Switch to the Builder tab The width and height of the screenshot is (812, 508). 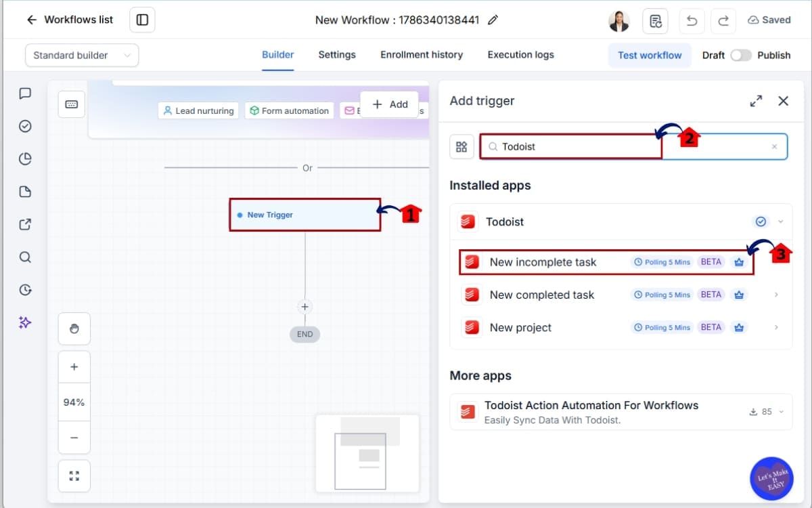(x=277, y=55)
